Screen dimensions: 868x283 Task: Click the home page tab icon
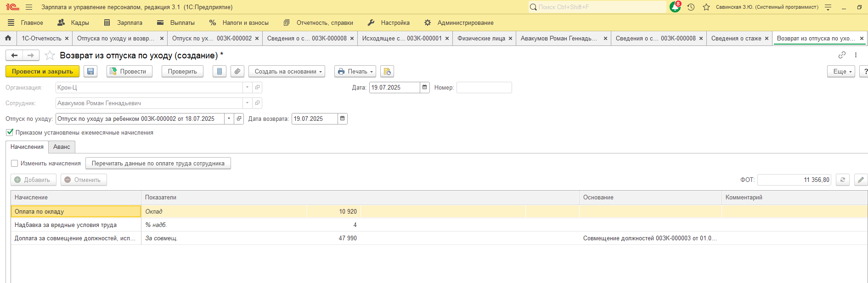[8, 38]
